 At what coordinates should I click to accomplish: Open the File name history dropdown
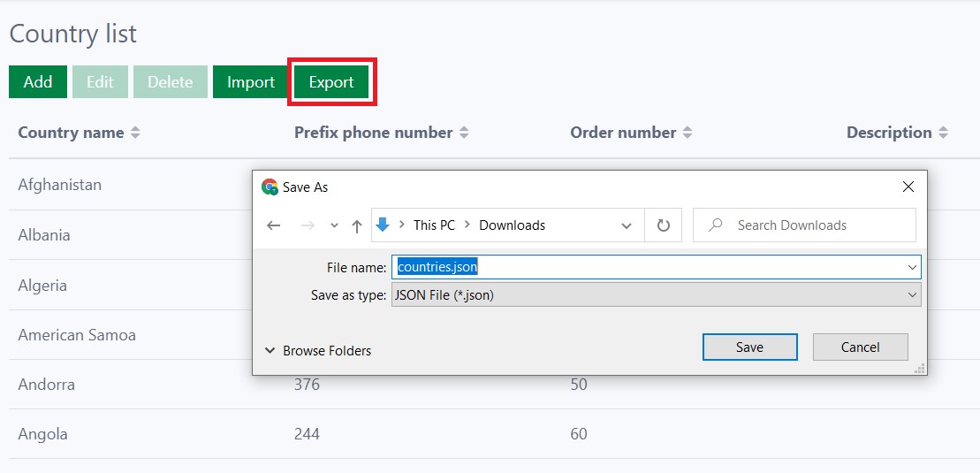(912, 267)
